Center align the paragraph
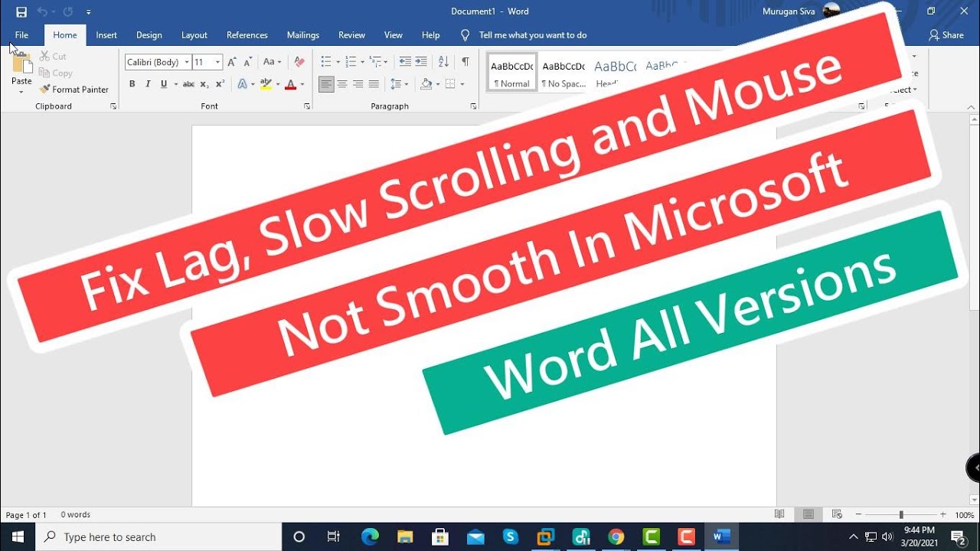Screen dimensions: 980x551 point(342,84)
